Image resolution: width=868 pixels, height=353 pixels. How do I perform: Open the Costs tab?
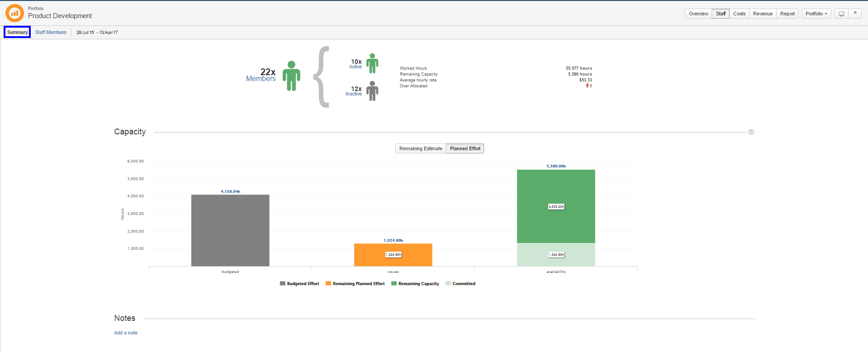(x=739, y=14)
